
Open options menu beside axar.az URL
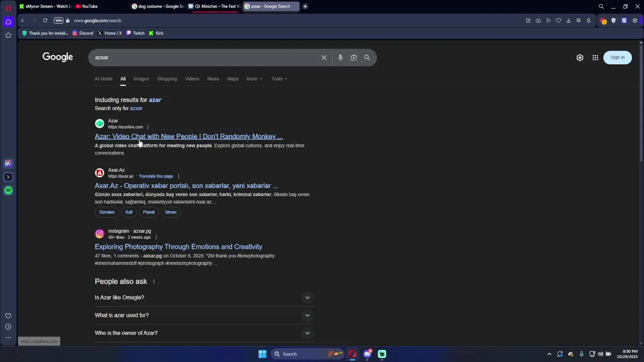coord(179,176)
